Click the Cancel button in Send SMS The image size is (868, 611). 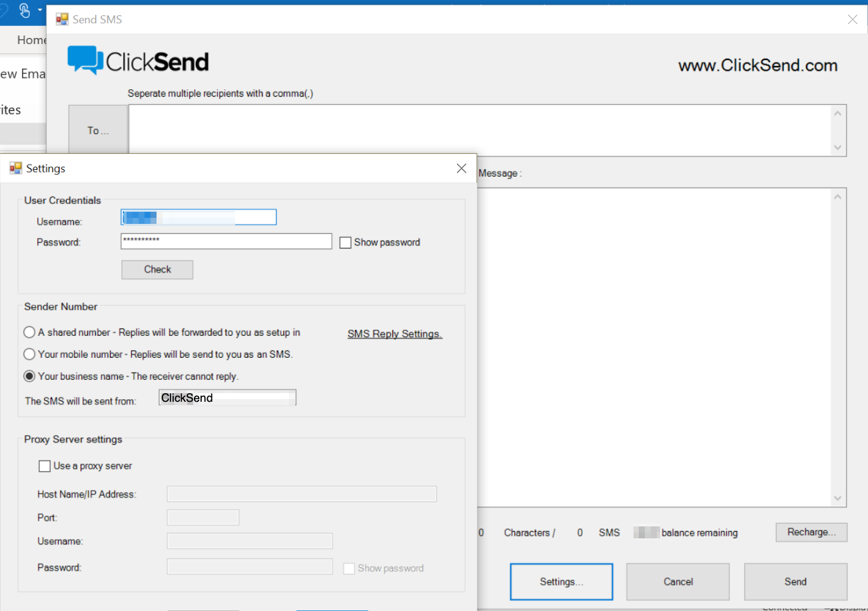click(x=678, y=582)
